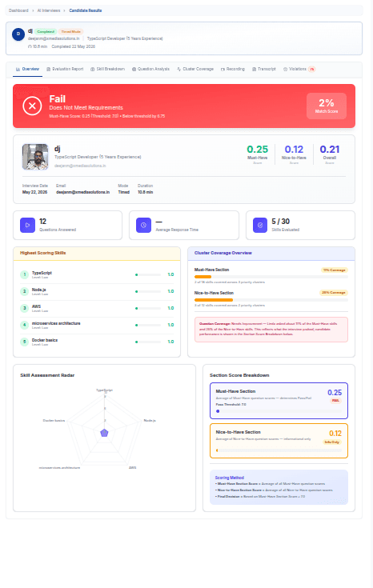The width and height of the screenshot is (373, 588).
Task: Click the 0.12 Nice-to-Have score in candidate card
Action: pos(294,150)
